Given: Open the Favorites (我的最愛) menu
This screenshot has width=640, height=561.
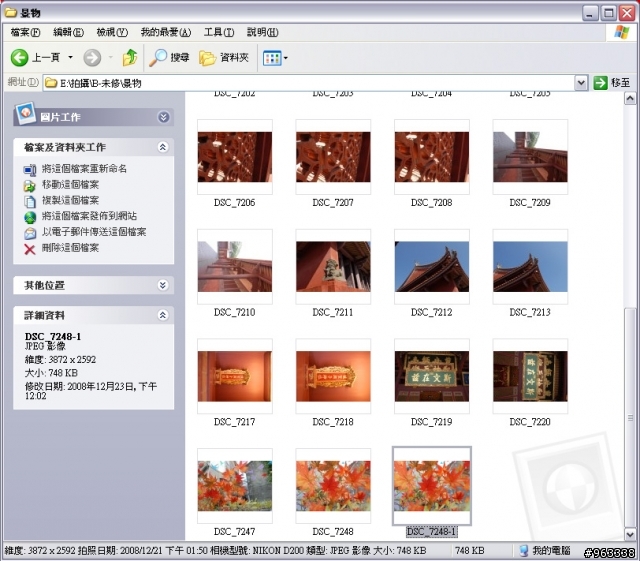Looking at the screenshot, I should pyautogui.click(x=166, y=32).
